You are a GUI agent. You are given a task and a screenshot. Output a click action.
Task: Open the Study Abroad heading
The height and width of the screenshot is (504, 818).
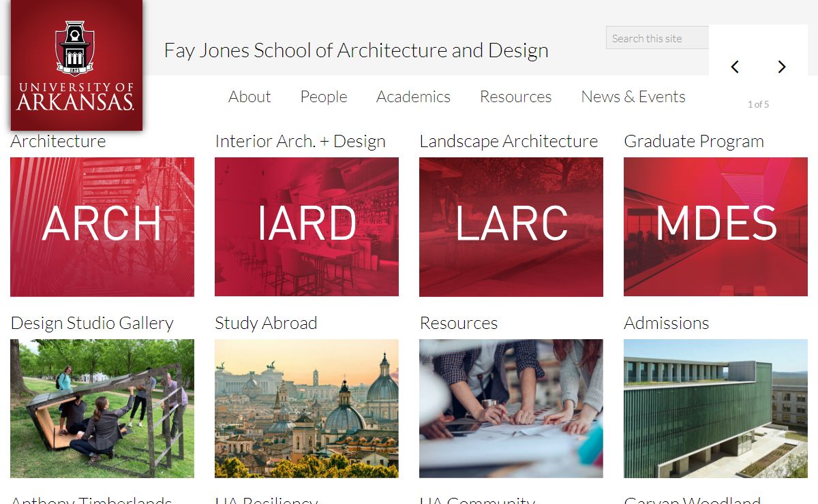(x=266, y=323)
